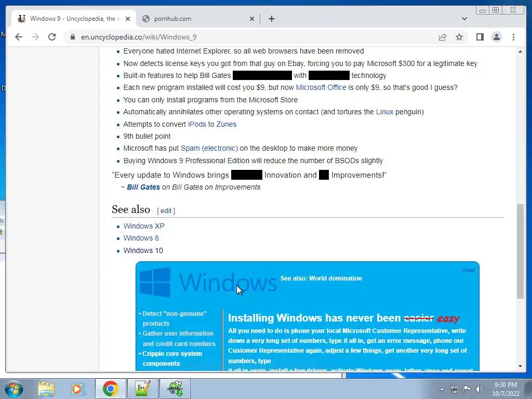
Task: Close the pornhub.com tab
Action: pos(252,19)
